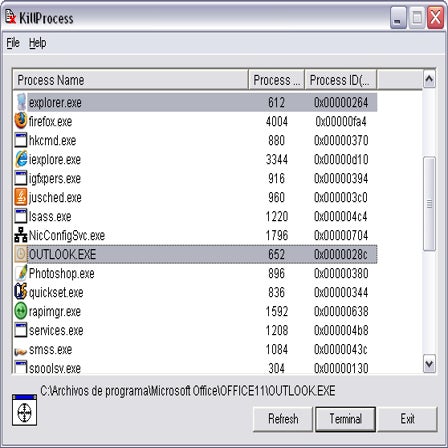Click the window icon next to spoolsv.exe
This screenshot has height=448, width=448.
point(21,367)
